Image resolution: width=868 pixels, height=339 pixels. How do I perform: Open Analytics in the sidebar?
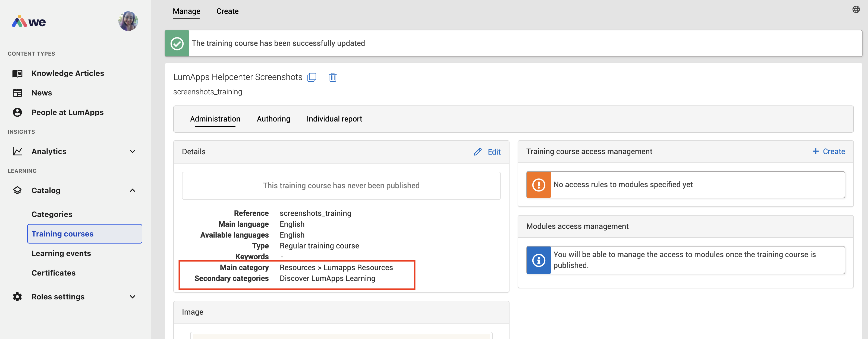tap(49, 151)
